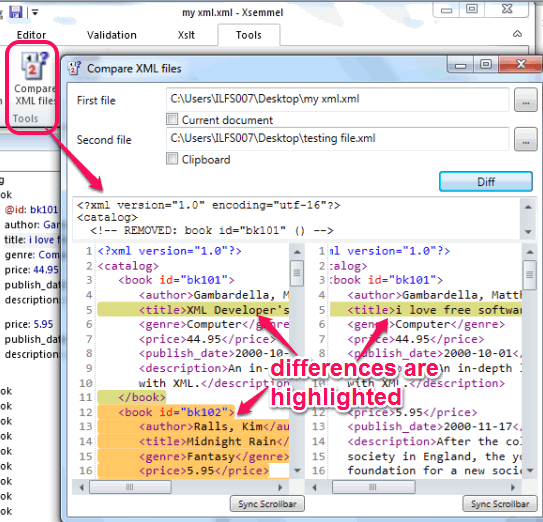The width and height of the screenshot is (543, 522).
Task: Click the right pane Sync Scrollbar button
Action: click(x=500, y=504)
